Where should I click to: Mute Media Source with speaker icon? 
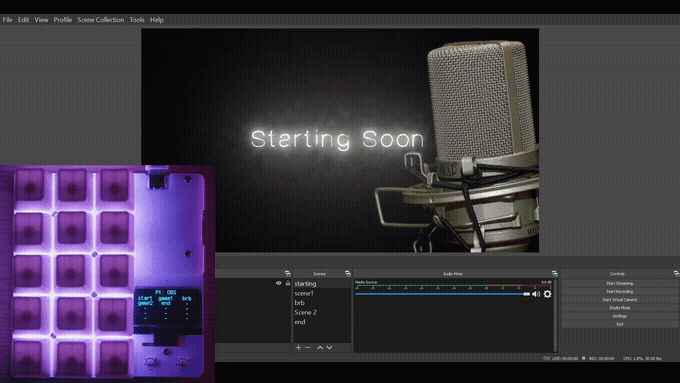[x=536, y=294]
